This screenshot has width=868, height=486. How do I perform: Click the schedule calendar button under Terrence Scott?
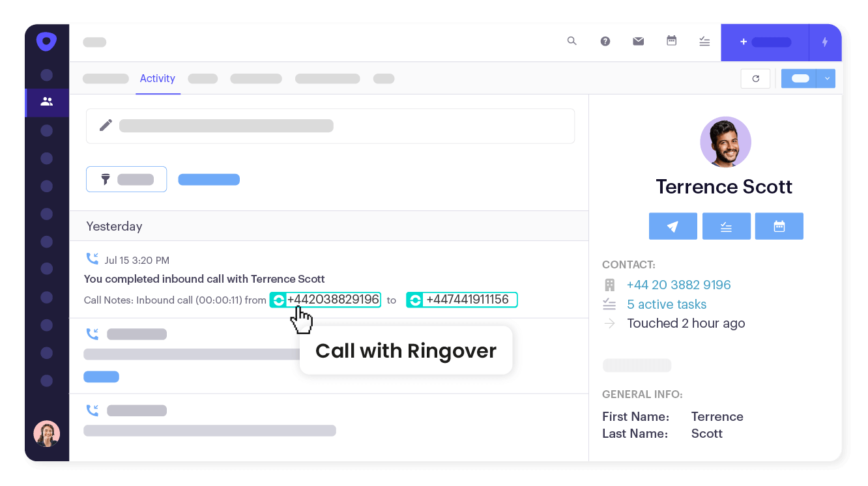click(x=779, y=226)
